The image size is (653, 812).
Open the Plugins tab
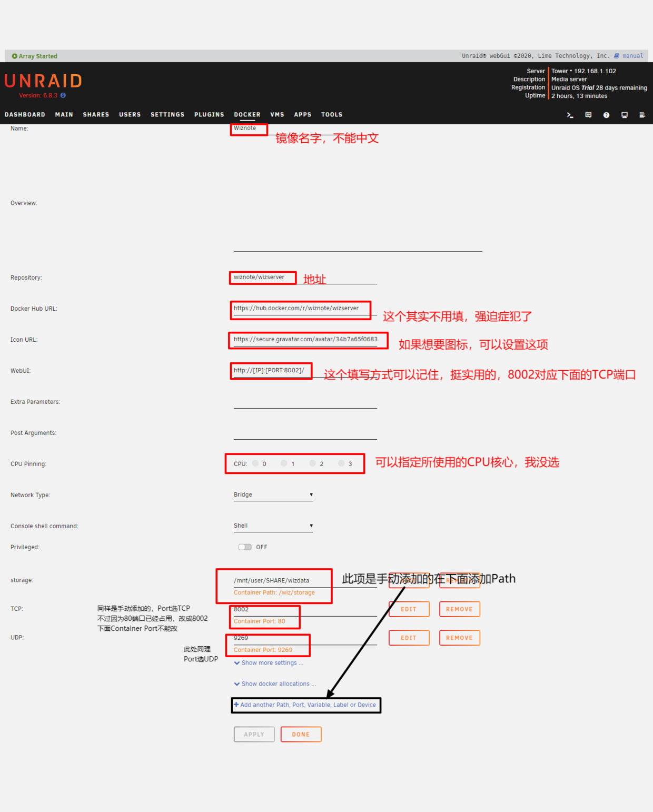(x=209, y=115)
